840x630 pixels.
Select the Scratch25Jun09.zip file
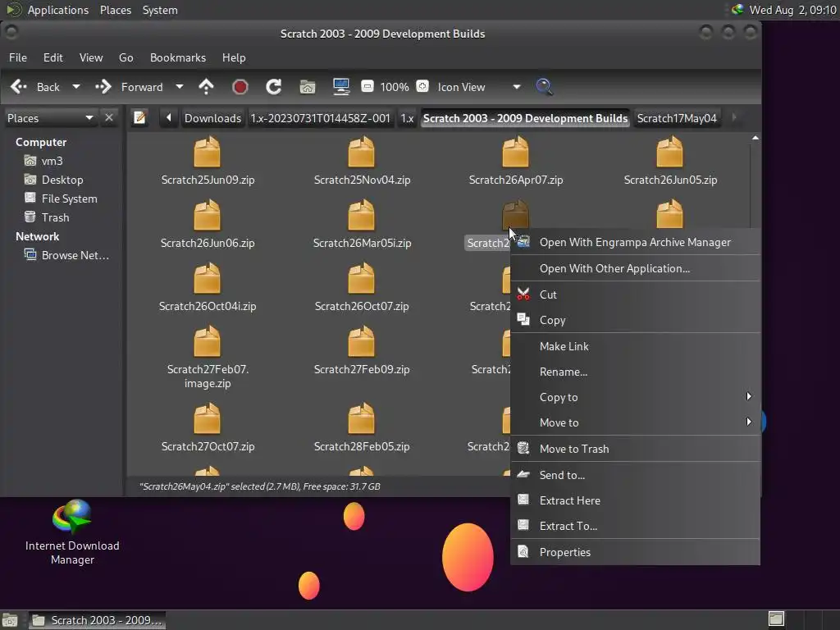pos(208,162)
